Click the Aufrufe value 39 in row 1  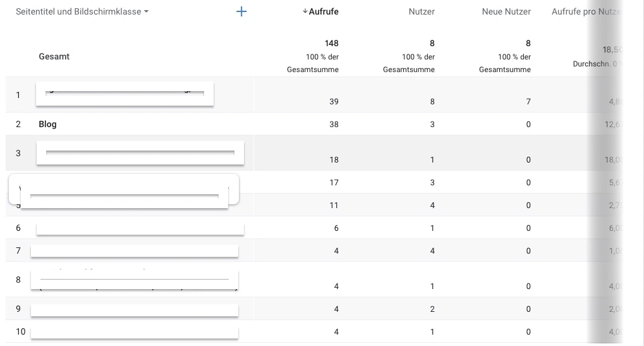(334, 101)
